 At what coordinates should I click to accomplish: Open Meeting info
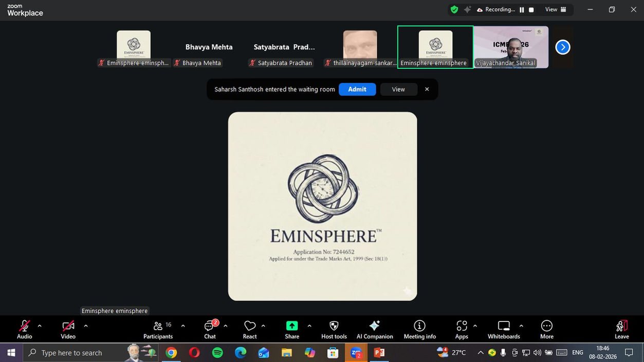pos(420,329)
